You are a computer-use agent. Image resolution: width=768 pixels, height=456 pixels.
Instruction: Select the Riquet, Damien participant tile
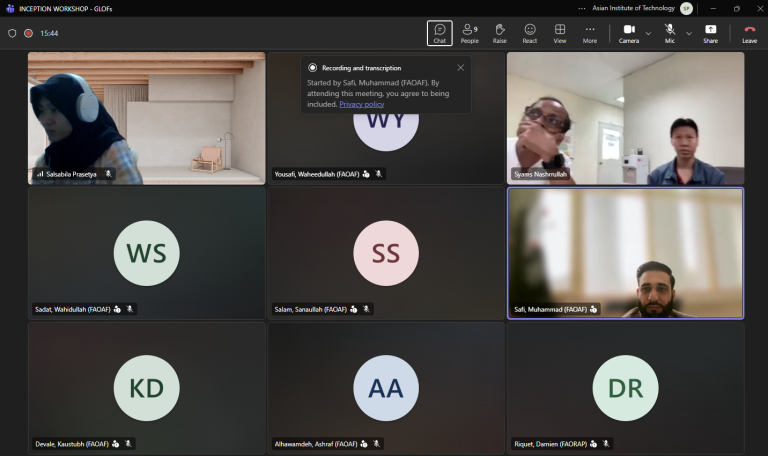pyautogui.click(x=625, y=387)
